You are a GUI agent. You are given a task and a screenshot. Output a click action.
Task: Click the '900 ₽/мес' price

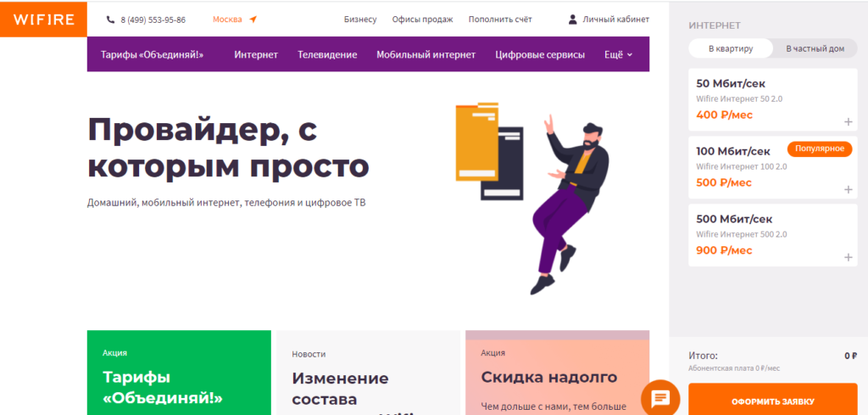tap(724, 250)
